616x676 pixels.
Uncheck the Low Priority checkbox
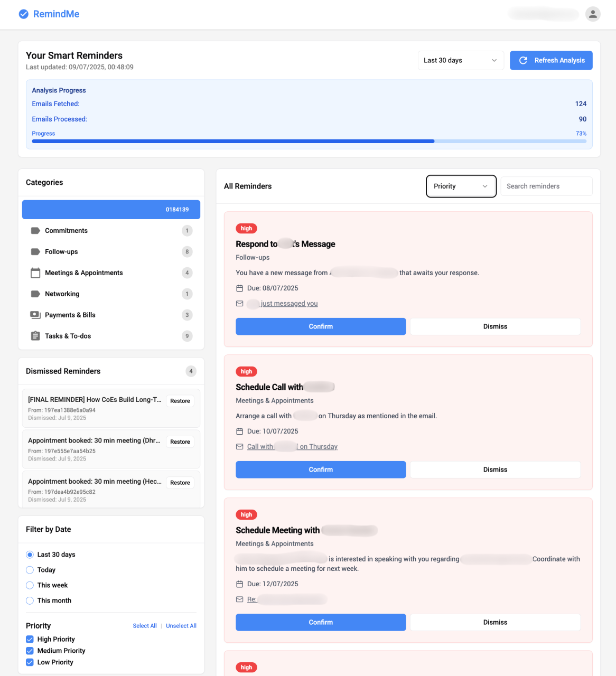tap(30, 662)
